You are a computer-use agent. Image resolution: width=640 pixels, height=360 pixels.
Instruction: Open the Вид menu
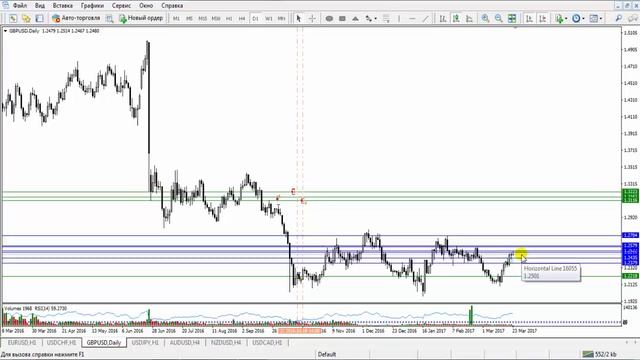click(x=40, y=6)
